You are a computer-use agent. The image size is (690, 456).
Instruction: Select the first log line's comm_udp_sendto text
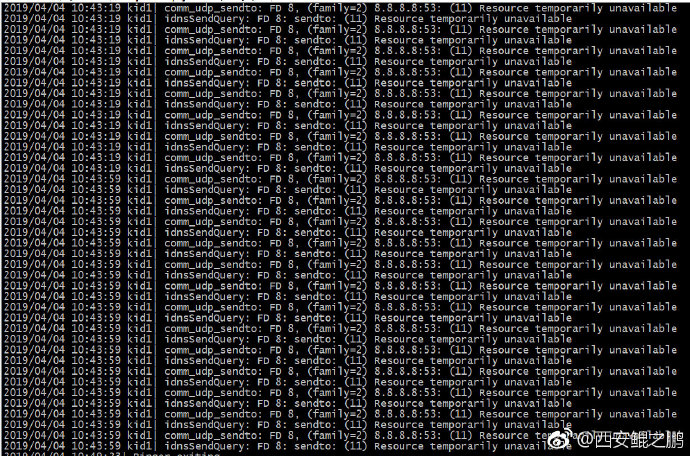coord(213,8)
